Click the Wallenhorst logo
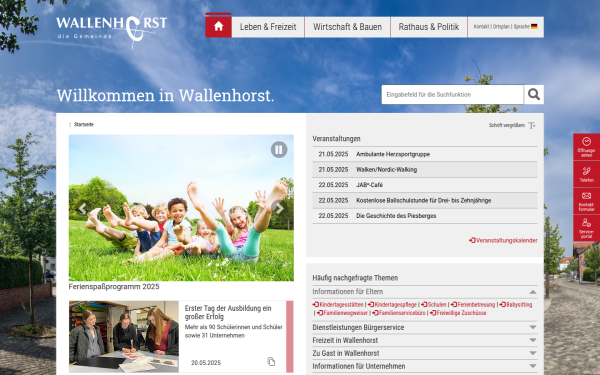600x375 pixels. [x=112, y=31]
